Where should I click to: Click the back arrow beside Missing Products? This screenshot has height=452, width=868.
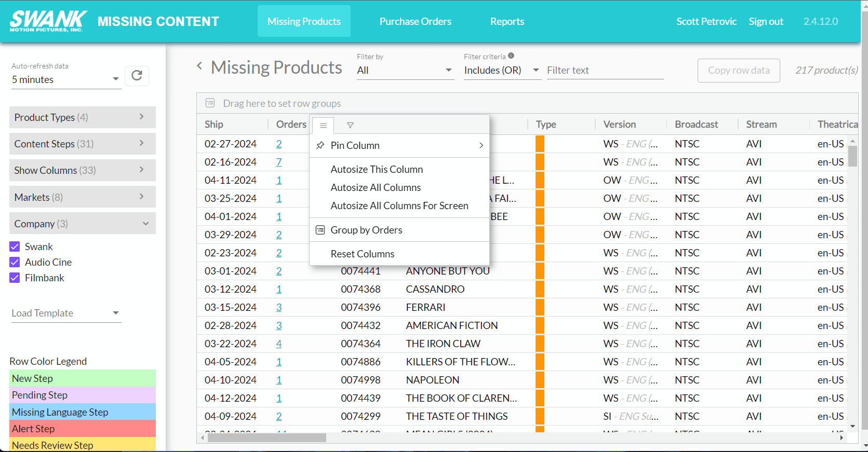click(x=199, y=66)
